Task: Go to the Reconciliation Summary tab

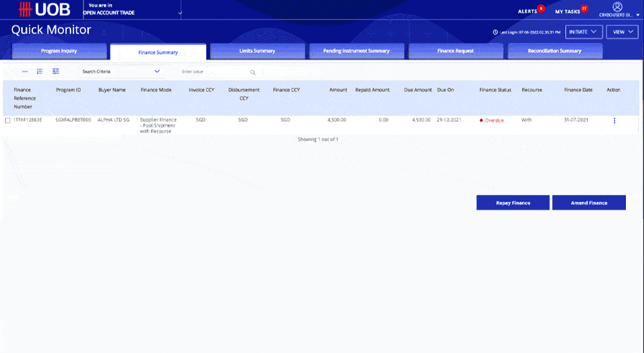Action: click(555, 51)
